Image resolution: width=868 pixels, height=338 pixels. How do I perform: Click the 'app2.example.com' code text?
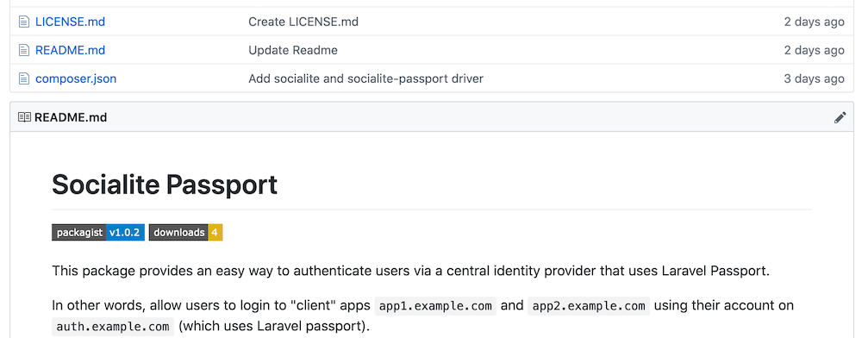589,306
